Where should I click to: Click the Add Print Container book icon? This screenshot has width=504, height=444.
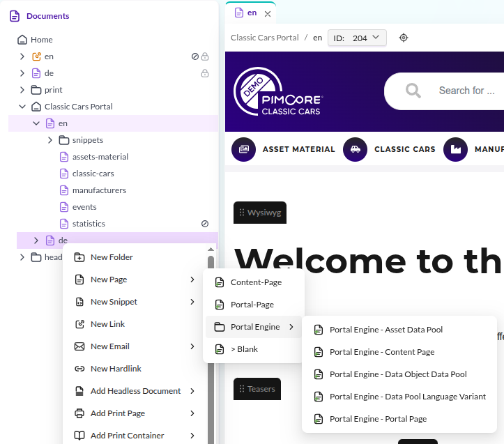[x=79, y=436]
